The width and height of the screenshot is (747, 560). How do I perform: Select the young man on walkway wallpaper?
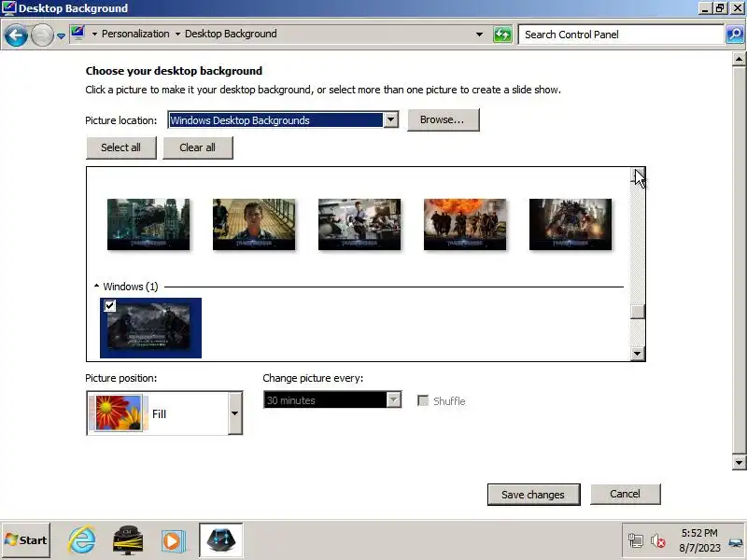click(254, 224)
